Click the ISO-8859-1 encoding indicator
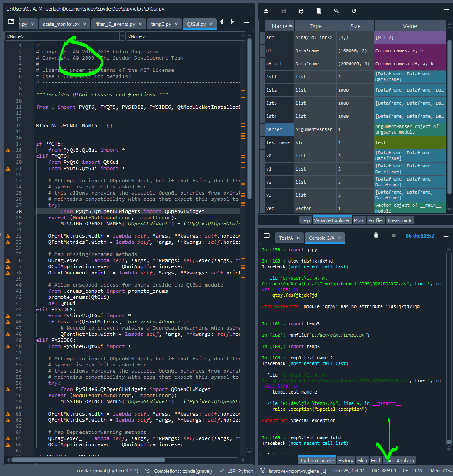This screenshot has height=476, width=453. coord(384,471)
